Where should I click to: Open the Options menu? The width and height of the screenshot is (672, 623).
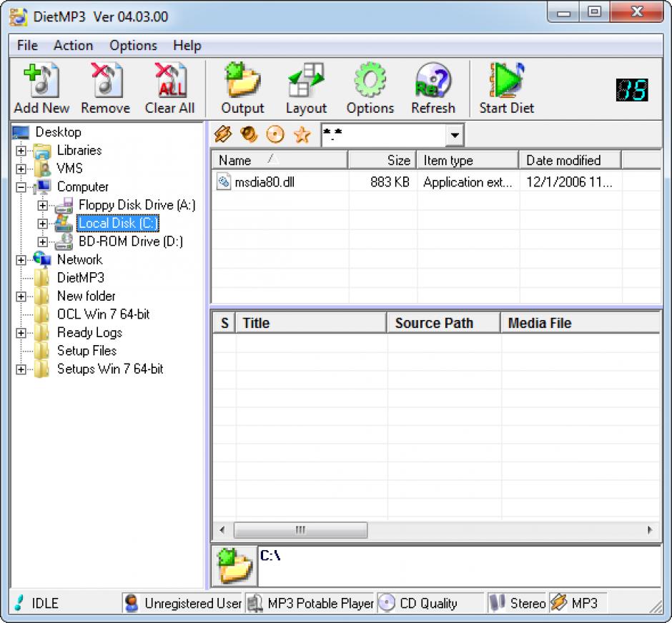[x=133, y=45]
